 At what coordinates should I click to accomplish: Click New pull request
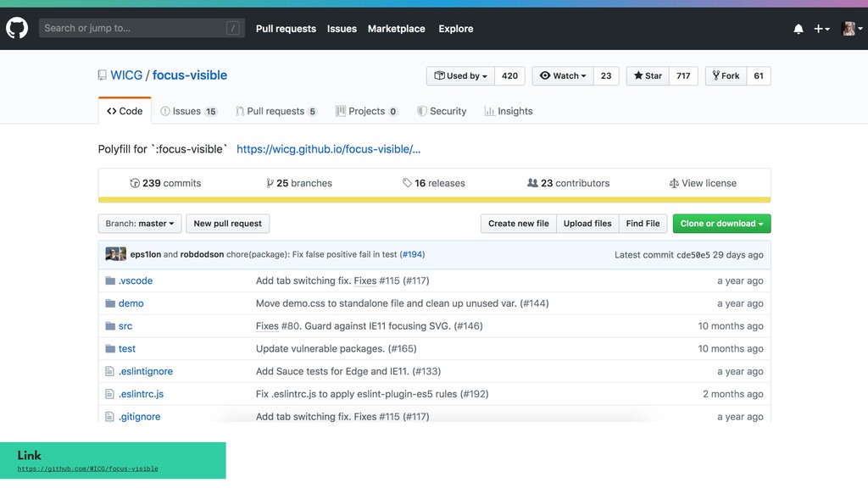point(227,224)
